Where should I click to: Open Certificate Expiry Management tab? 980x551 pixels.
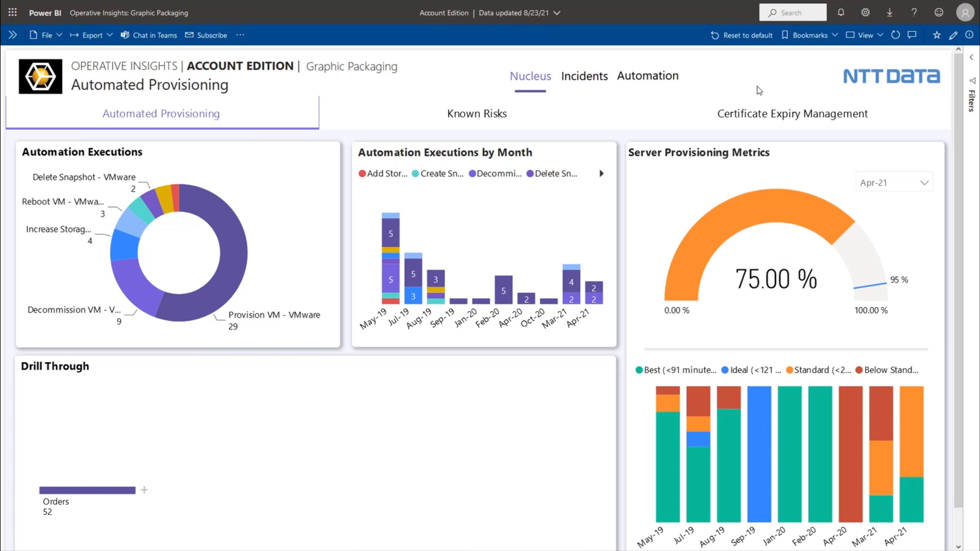[x=792, y=113]
